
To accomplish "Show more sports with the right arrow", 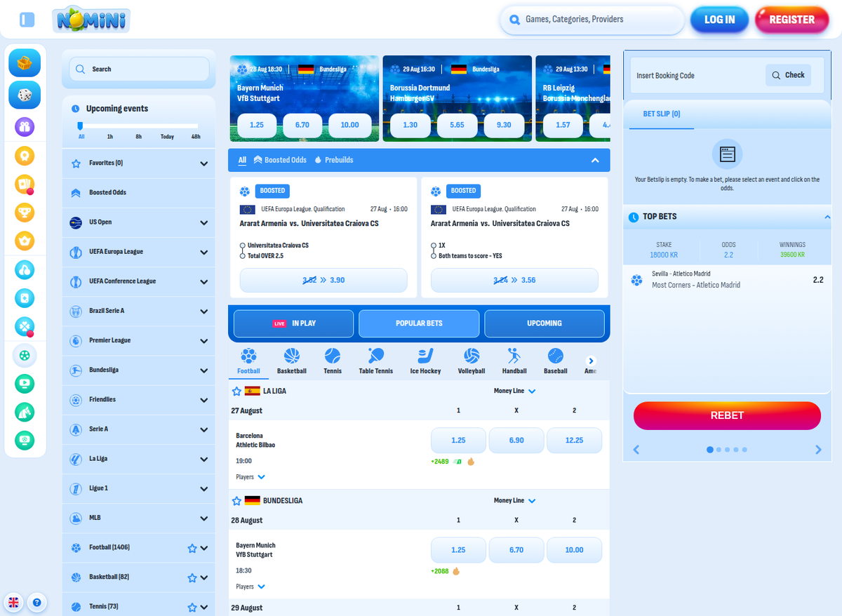I will tap(591, 361).
